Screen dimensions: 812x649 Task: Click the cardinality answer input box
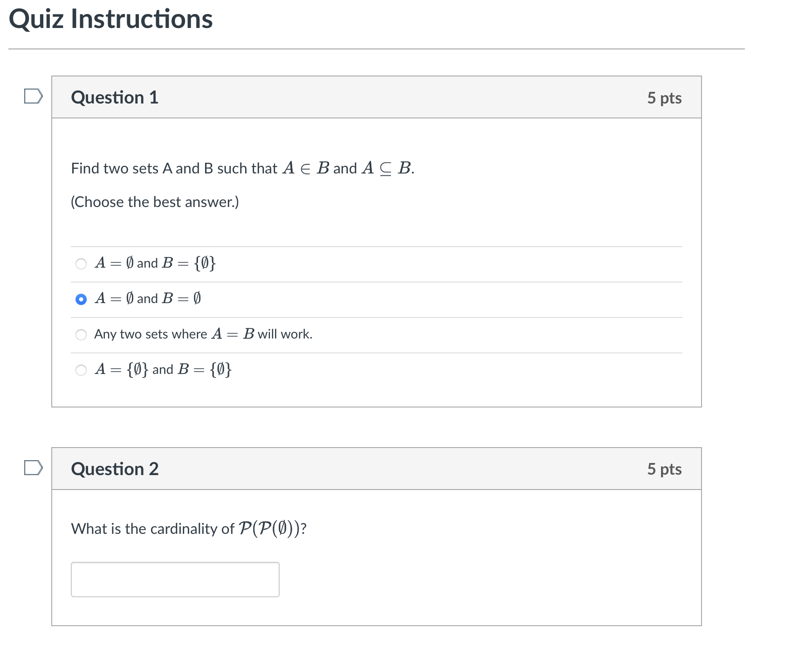(x=175, y=580)
